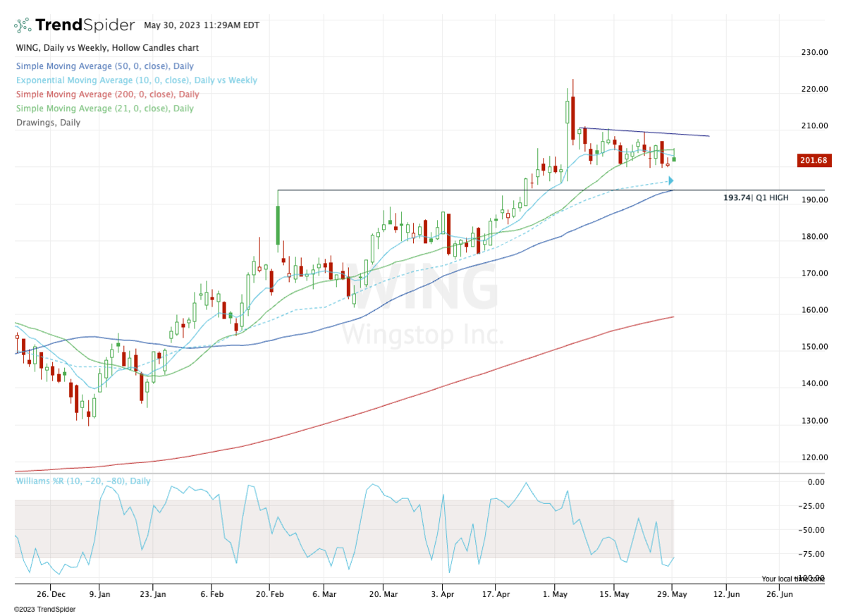
Task: Click the 6. Feb date axis label
Action: (x=211, y=593)
